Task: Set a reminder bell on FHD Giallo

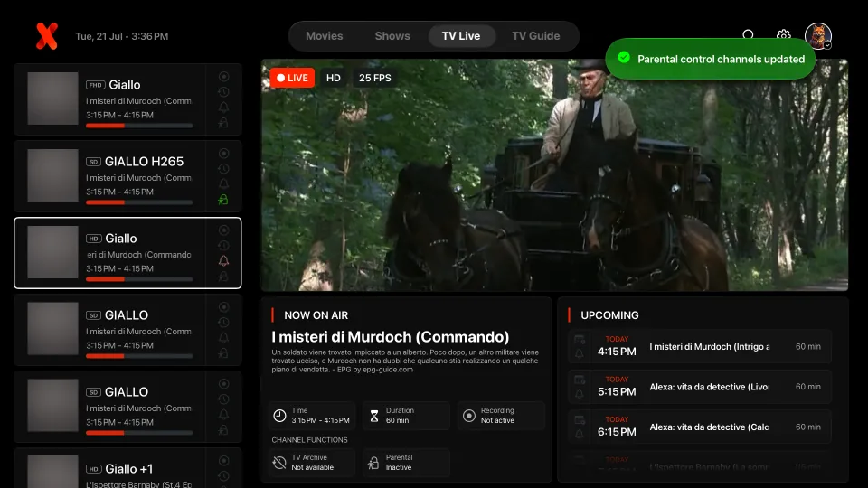Action: tap(223, 108)
